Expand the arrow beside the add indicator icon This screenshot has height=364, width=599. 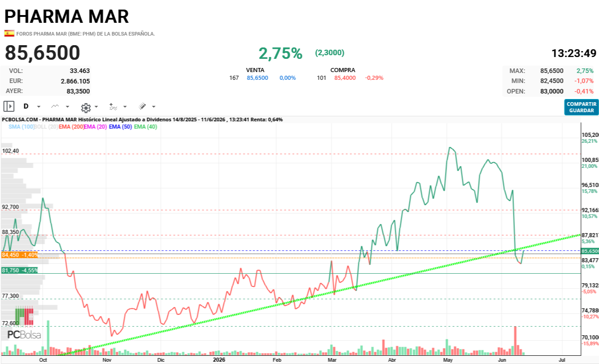(x=125, y=107)
